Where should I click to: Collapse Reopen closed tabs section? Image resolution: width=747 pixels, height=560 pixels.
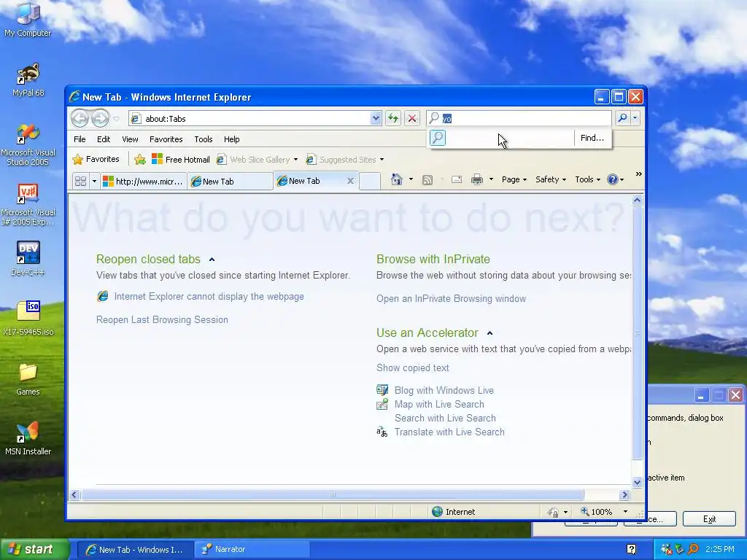(x=212, y=260)
